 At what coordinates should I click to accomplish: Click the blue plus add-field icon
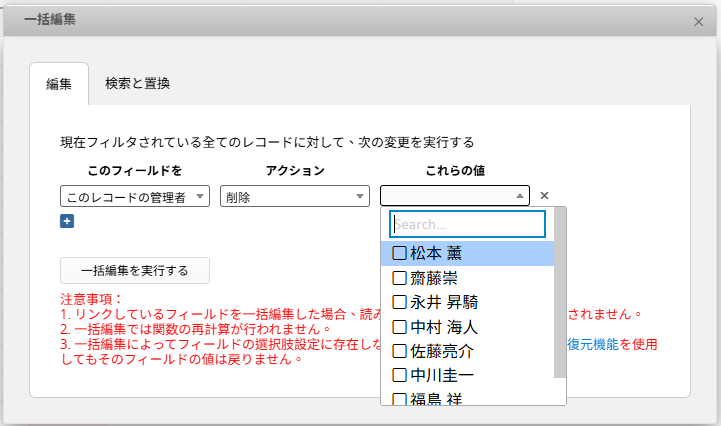67,221
